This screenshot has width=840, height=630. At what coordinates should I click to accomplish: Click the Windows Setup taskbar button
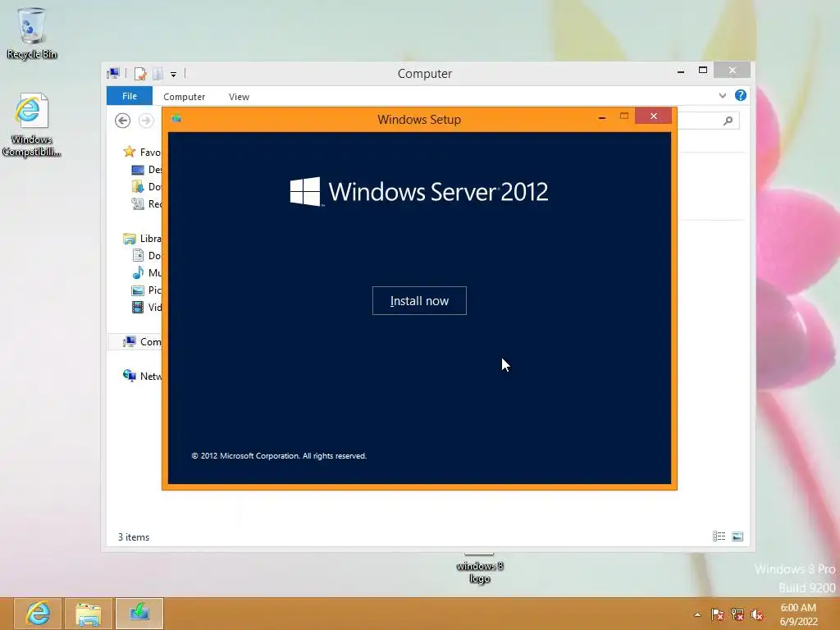(139, 614)
